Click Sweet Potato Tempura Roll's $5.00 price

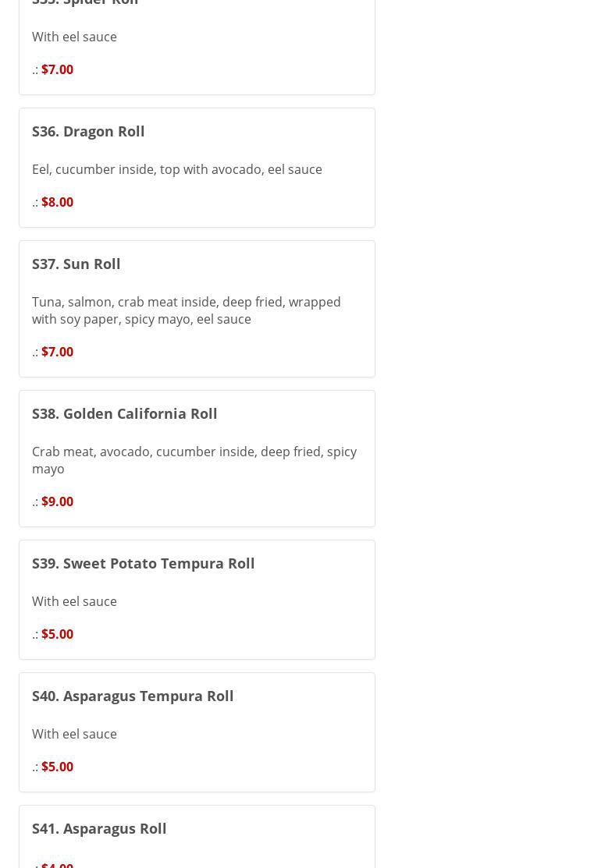[x=57, y=634]
